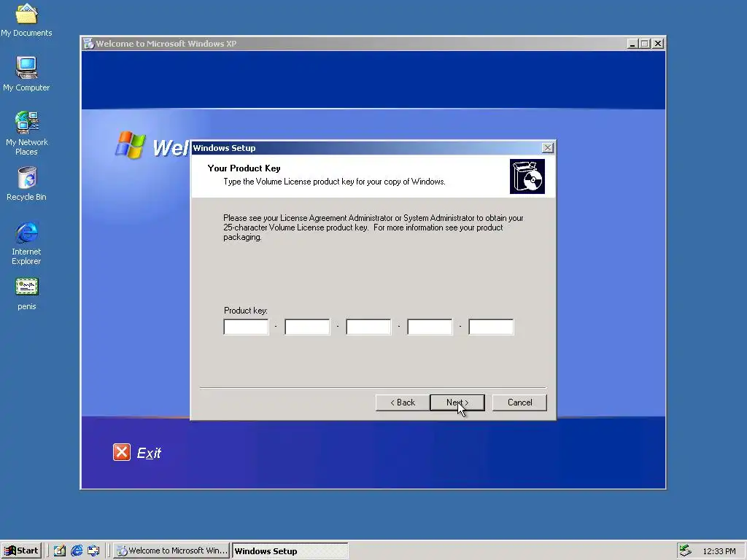The image size is (747, 560).
Task: Click Show Desktop quick launch icon
Action: pos(94,551)
